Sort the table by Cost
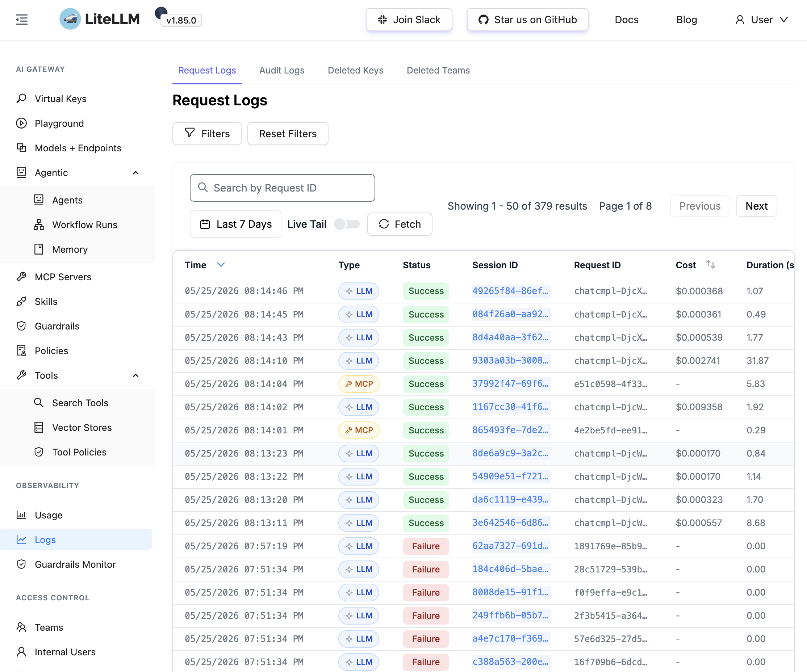Screen dimensions: 807x672 point(711,265)
